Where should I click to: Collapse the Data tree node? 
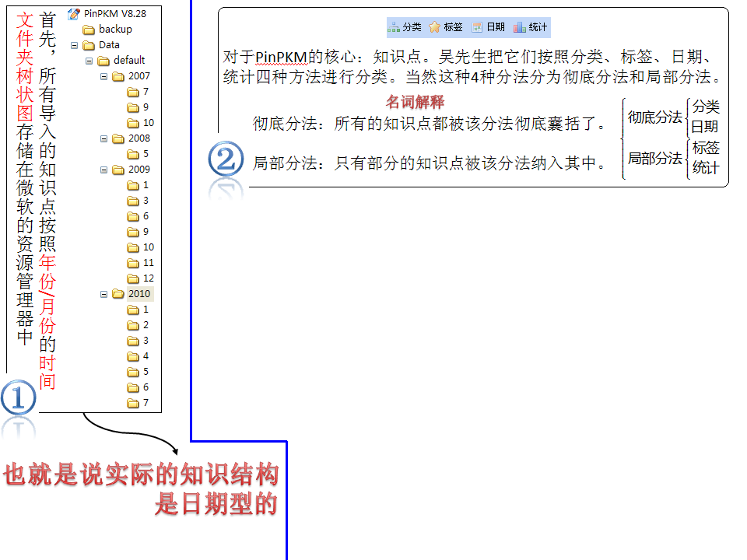[74, 45]
